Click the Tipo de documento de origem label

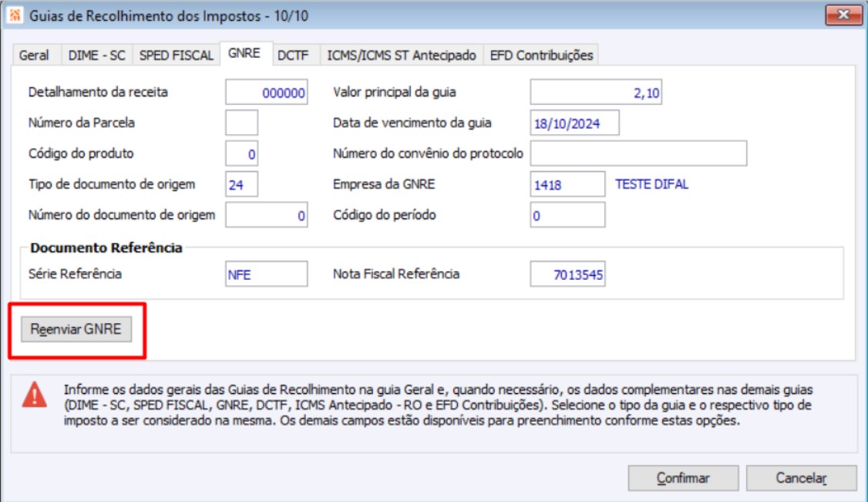[x=112, y=184]
